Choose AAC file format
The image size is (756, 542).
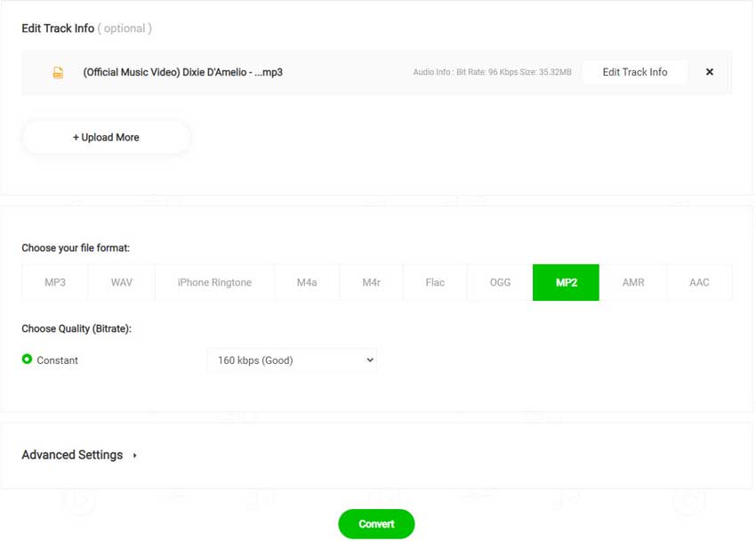[x=699, y=283]
